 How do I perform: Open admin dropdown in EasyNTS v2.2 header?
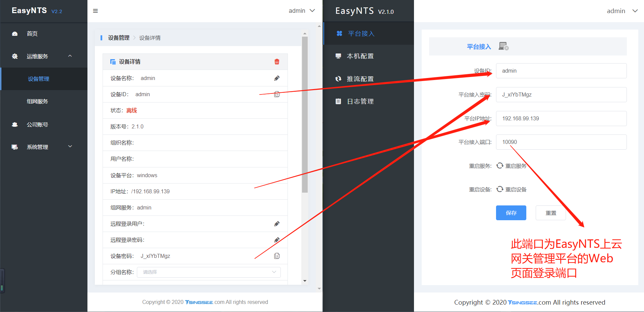302,11
